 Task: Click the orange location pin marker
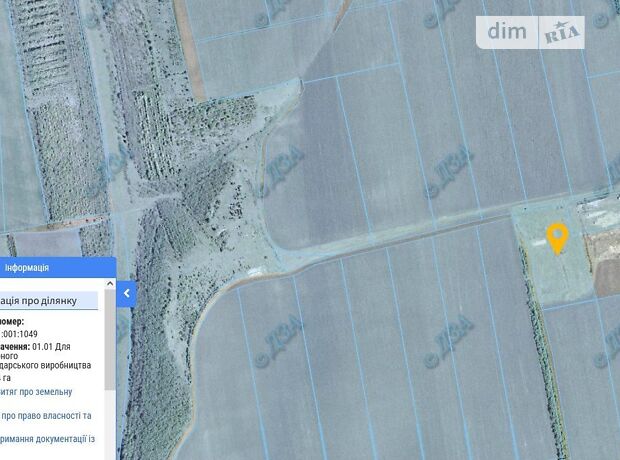coord(557,238)
